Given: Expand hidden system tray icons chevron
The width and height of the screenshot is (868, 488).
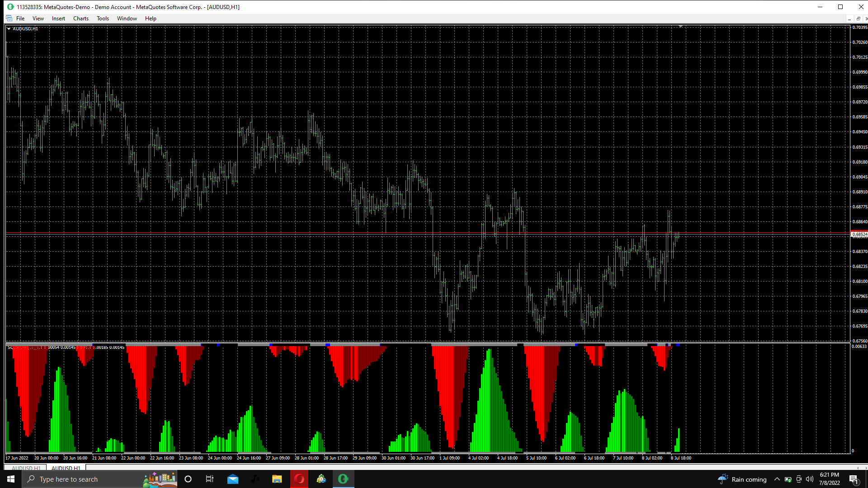Looking at the screenshot, I should tap(777, 479).
